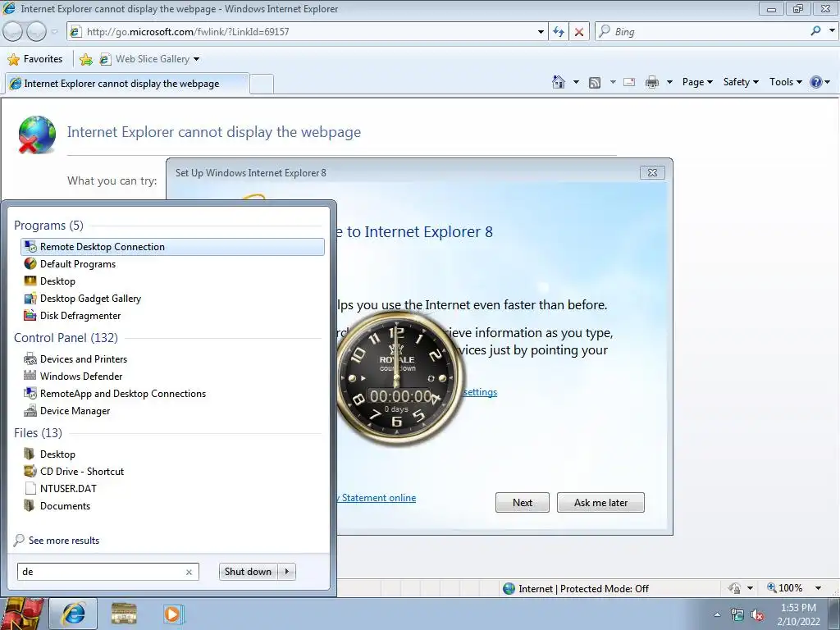840x630 pixels.
Task: Open Remote Desktop Connection from results
Action: click(172, 247)
